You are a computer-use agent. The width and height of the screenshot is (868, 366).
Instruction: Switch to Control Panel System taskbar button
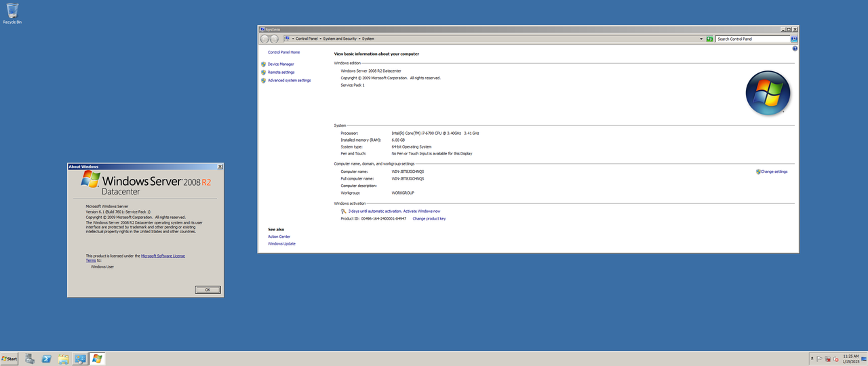(80, 359)
